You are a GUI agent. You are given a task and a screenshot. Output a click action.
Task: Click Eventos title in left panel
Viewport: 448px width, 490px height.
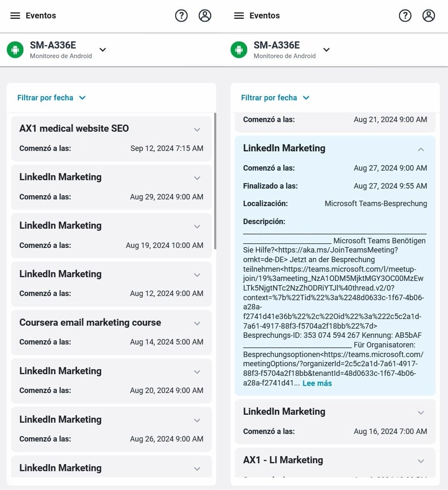tap(41, 15)
